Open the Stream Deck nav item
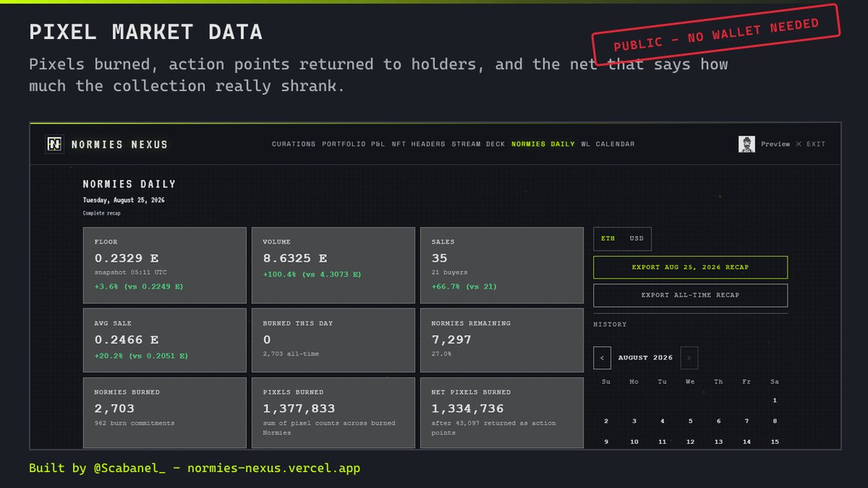Screen dimensions: 868x488 [478, 144]
